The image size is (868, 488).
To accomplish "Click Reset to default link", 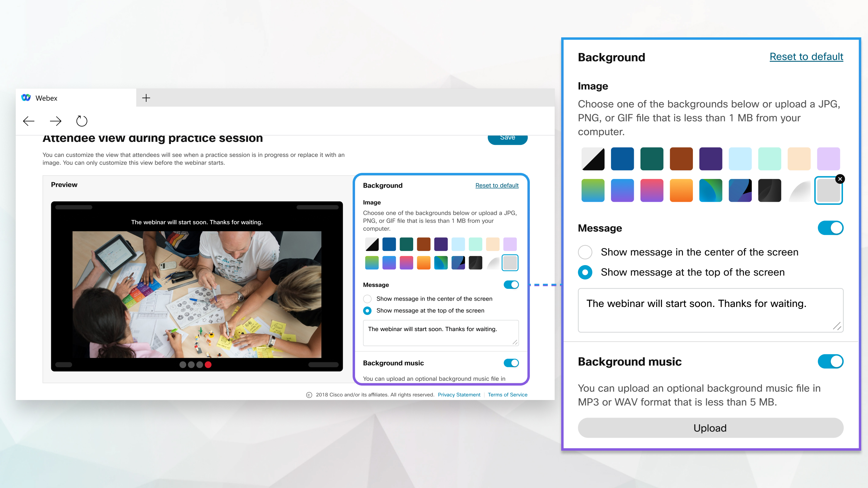I will [x=805, y=57].
